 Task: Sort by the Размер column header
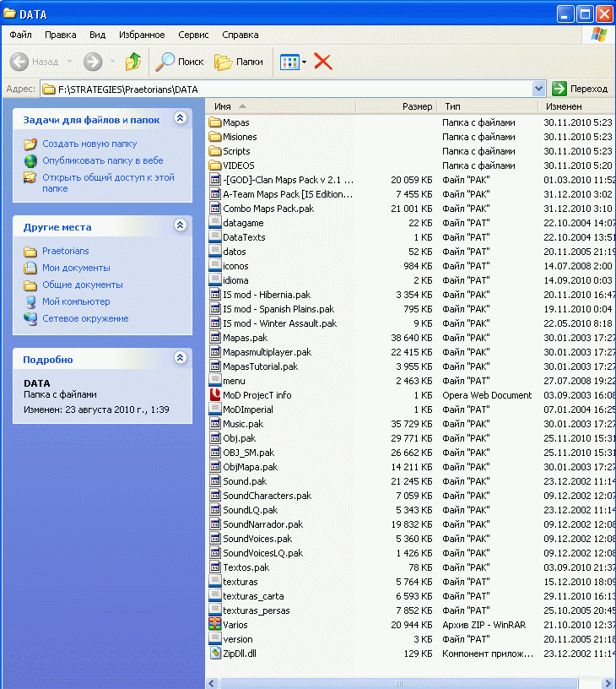point(396,106)
